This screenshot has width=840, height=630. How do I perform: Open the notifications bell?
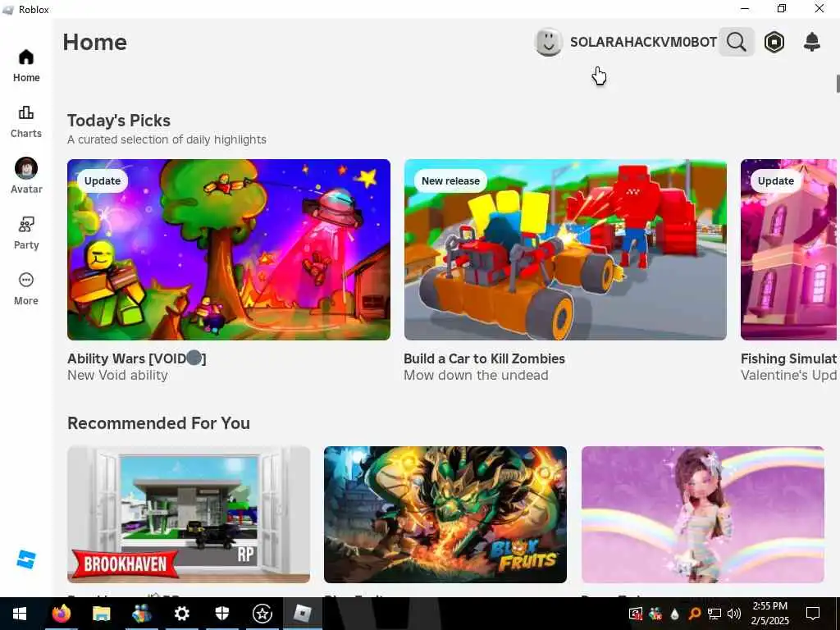[x=812, y=42]
